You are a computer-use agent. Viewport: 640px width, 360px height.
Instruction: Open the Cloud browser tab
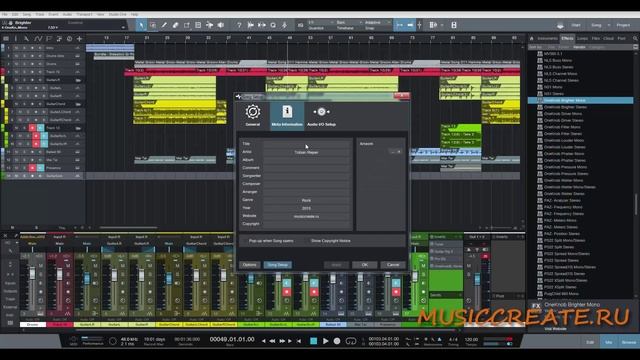[609, 38]
